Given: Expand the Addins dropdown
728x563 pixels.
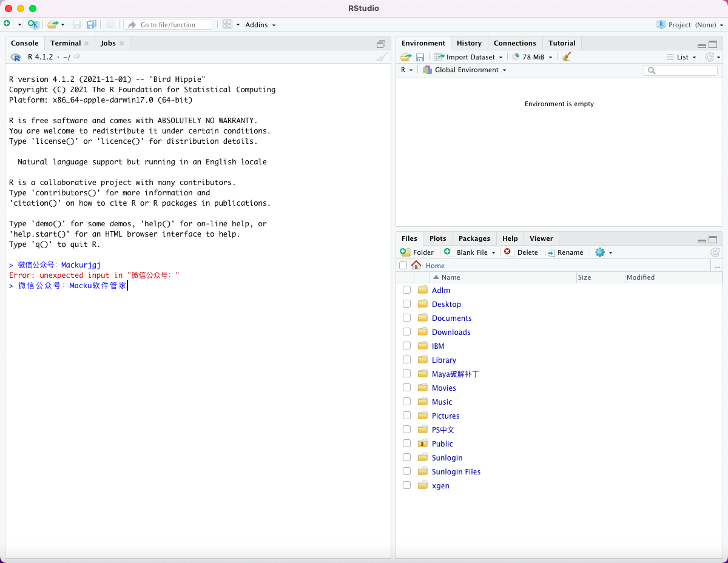Looking at the screenshot, I should (x=260, y=25).
